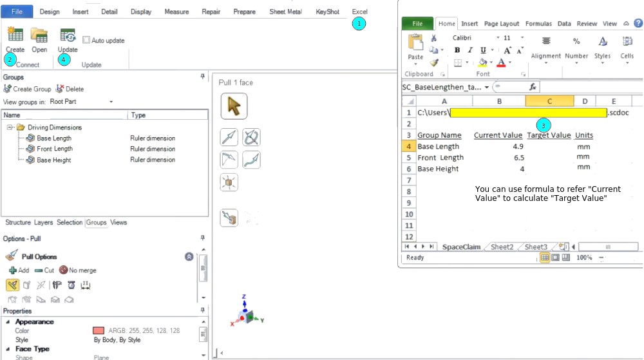Select the Base Length group item
The image size is (644, 360).
click(54, 138)
